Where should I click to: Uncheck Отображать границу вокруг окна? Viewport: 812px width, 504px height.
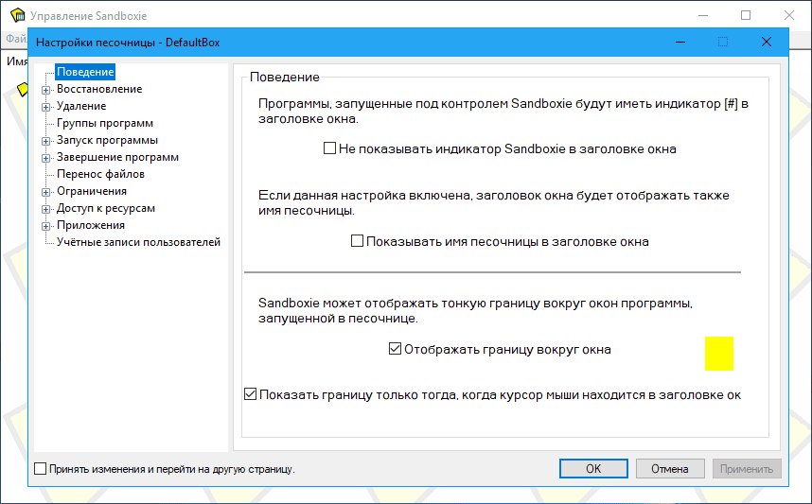click(x=396, y=349)
